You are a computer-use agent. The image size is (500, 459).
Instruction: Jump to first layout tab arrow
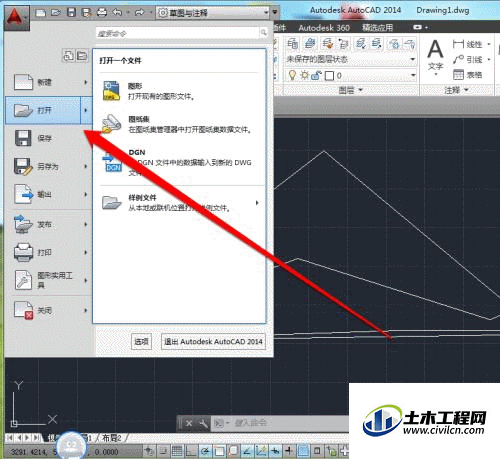click(9, 437)
